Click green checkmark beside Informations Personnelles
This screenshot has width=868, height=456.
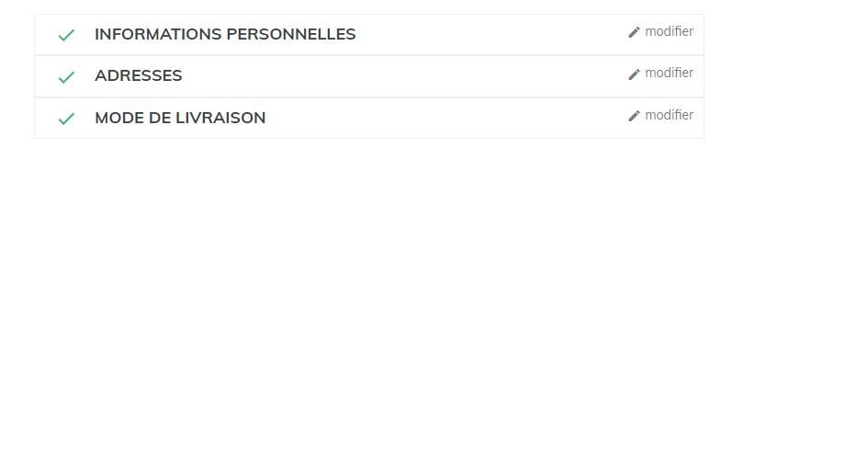point(66,35)
